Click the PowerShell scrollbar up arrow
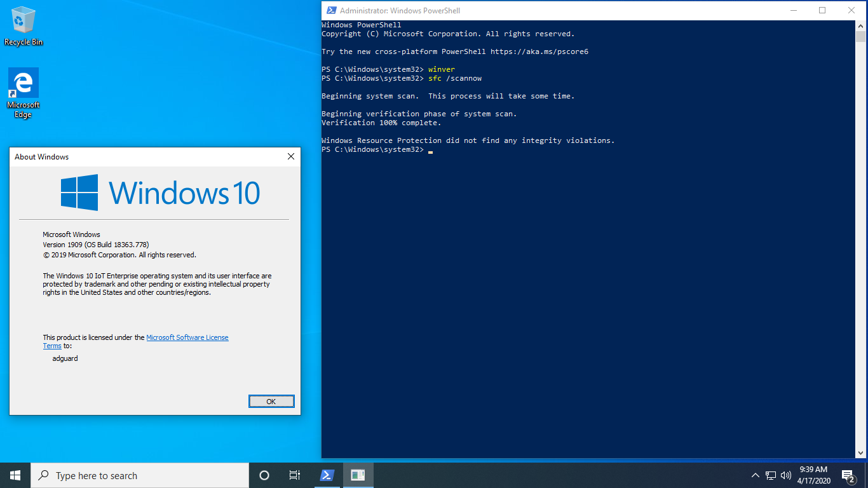 861,26
